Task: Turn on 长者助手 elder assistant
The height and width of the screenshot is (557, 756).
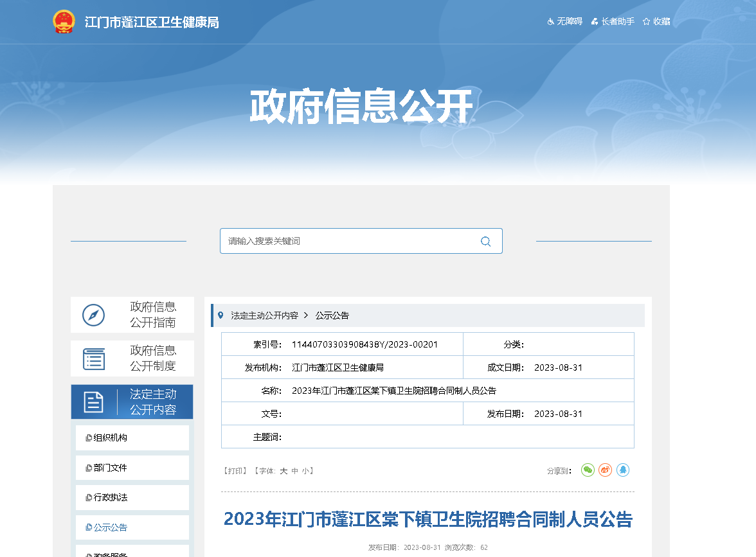Action: [x=613, y=22]
